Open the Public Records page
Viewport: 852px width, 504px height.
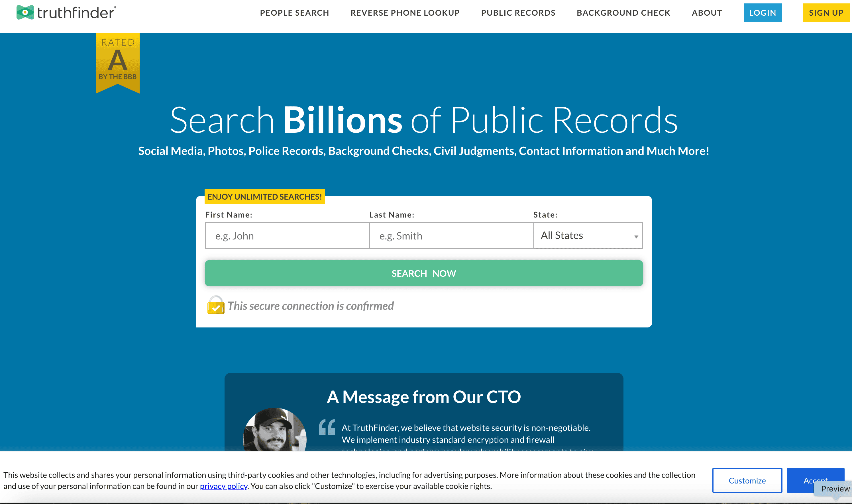point(518,13)
